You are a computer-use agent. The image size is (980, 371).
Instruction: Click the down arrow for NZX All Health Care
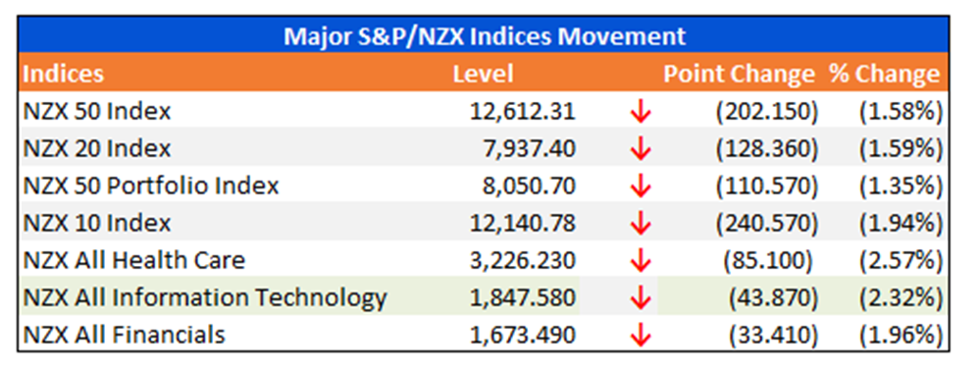pos(641,261)
